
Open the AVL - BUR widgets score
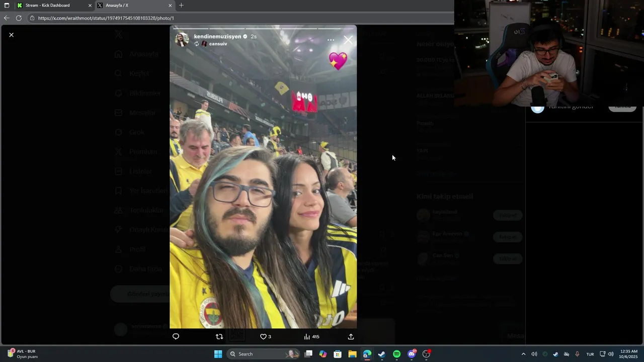click(23, 354)
